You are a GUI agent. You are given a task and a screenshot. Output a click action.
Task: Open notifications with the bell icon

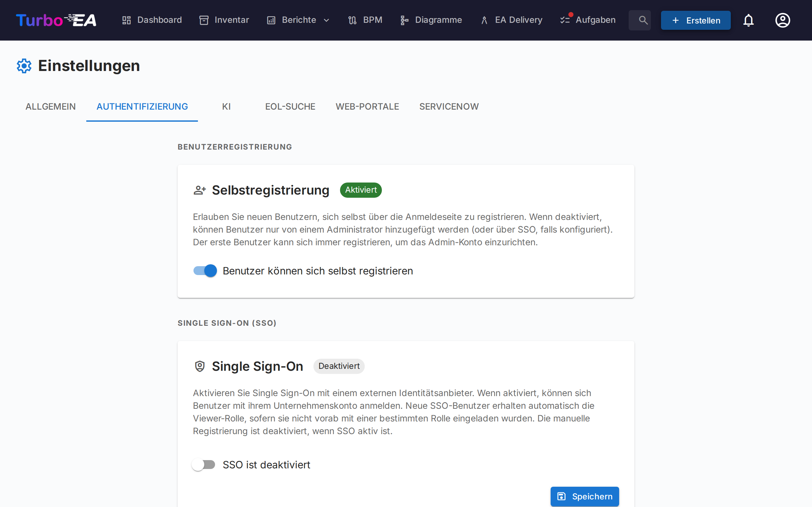point(749,20)
